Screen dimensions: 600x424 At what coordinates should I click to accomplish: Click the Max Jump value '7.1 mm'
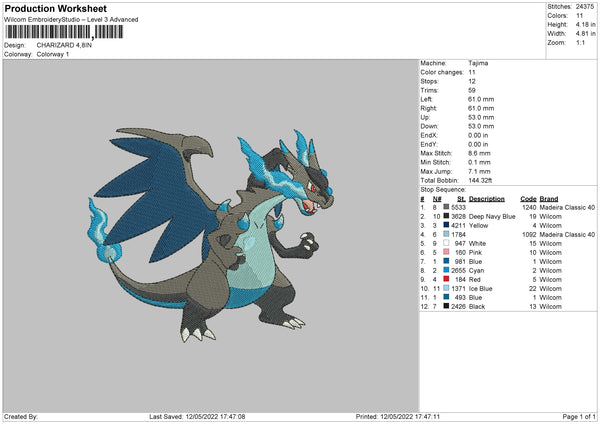click(x=479, y=171)
